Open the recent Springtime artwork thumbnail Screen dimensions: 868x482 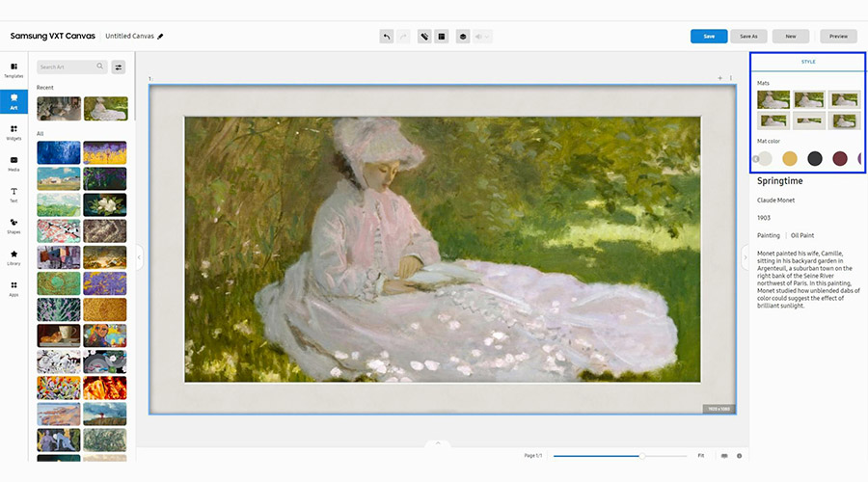(x=106, y=109)
